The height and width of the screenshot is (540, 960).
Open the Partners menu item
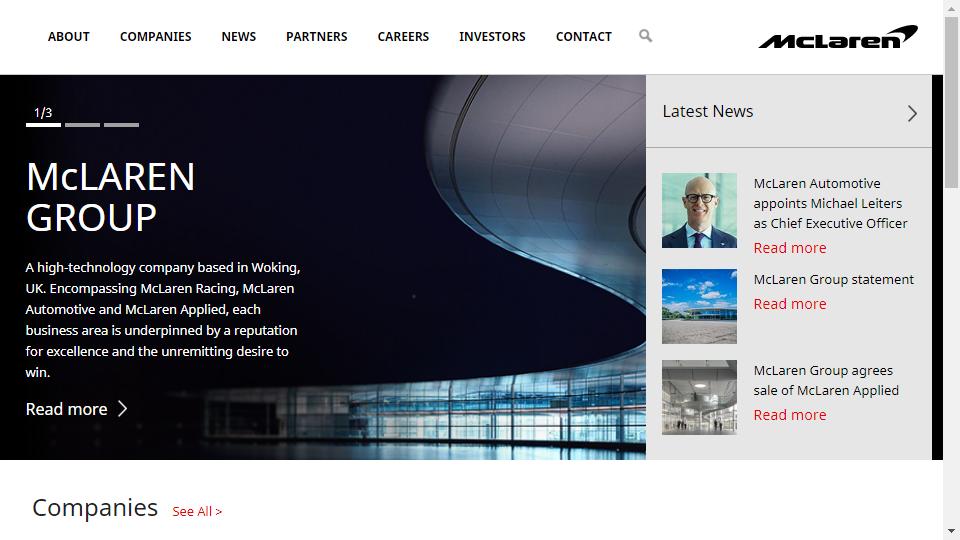(316, 37)
